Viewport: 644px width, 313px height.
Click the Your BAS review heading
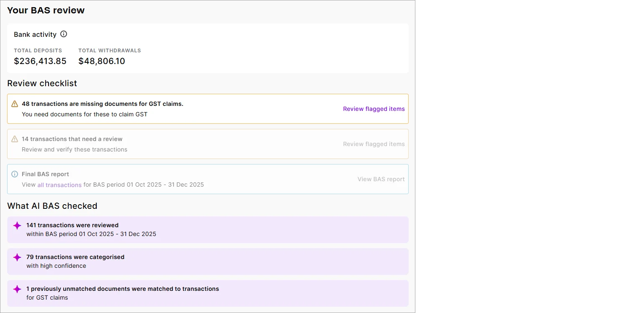click(46, 10)
